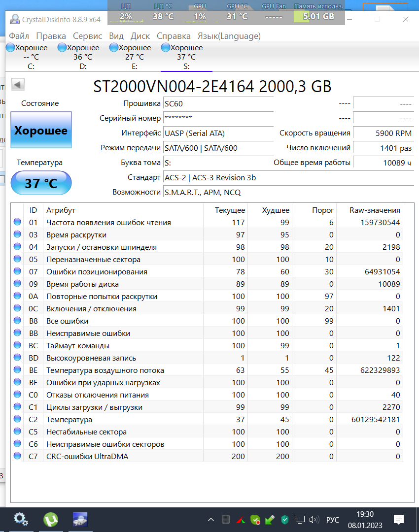
Task: Open the Правка menu
Action: [x=51, y=36]
